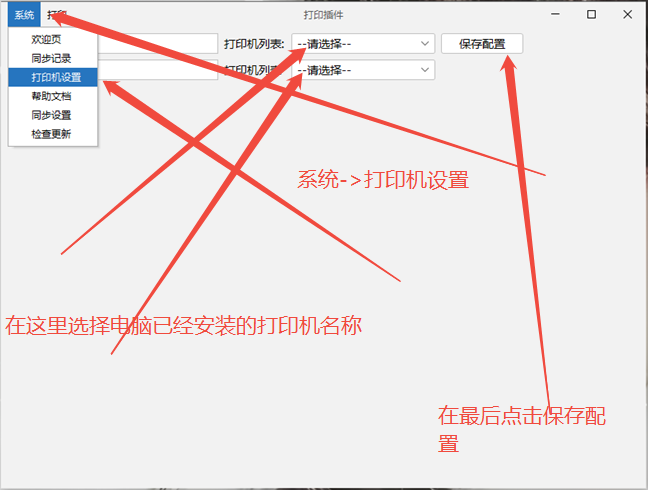
Task: Click the 保存配置 button
Action: pyautogui.click(x=482, y=43)
